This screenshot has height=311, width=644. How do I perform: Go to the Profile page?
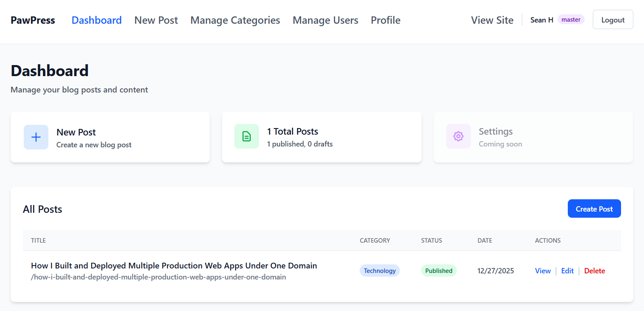[385, 20]
